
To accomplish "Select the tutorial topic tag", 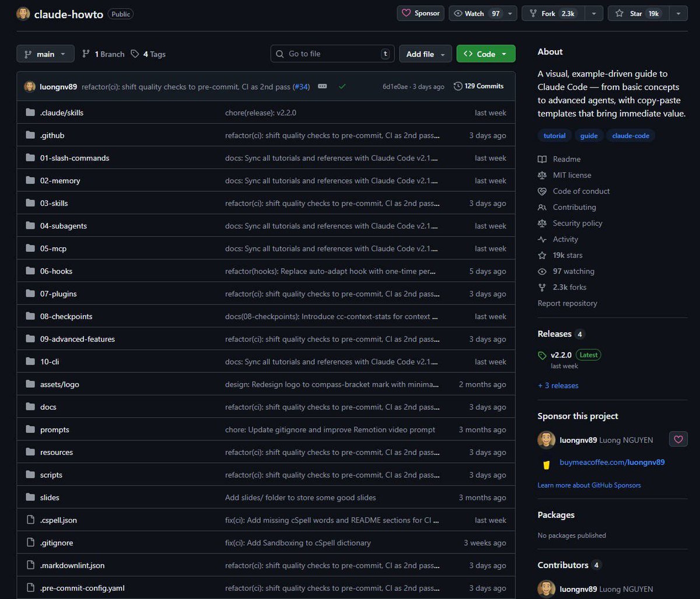I will click(554, 135).
